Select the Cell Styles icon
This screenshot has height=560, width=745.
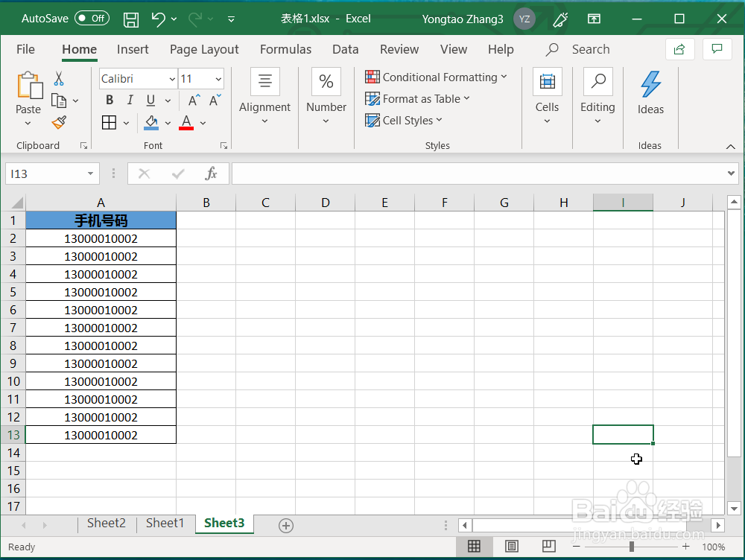coord(372,120)
